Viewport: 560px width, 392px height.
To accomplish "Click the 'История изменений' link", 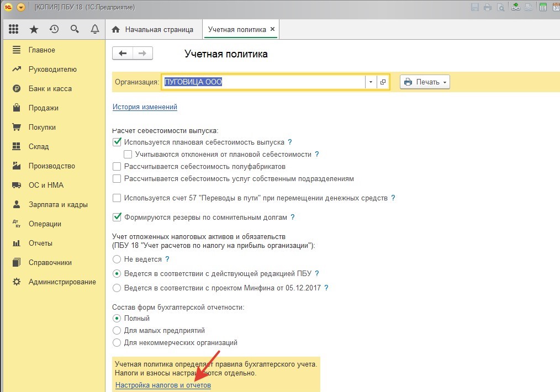I will (x=145, y=107).
